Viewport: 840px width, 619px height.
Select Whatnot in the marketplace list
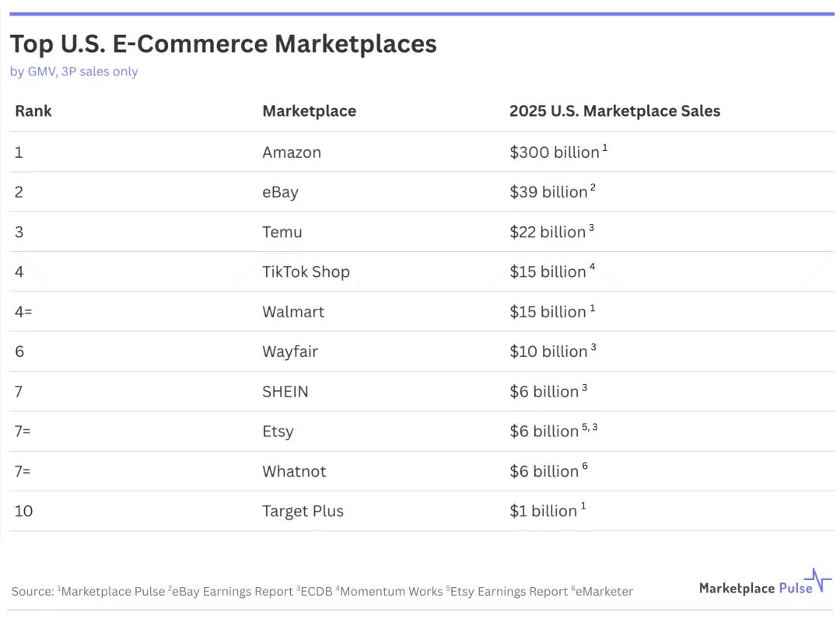point(294,471)
